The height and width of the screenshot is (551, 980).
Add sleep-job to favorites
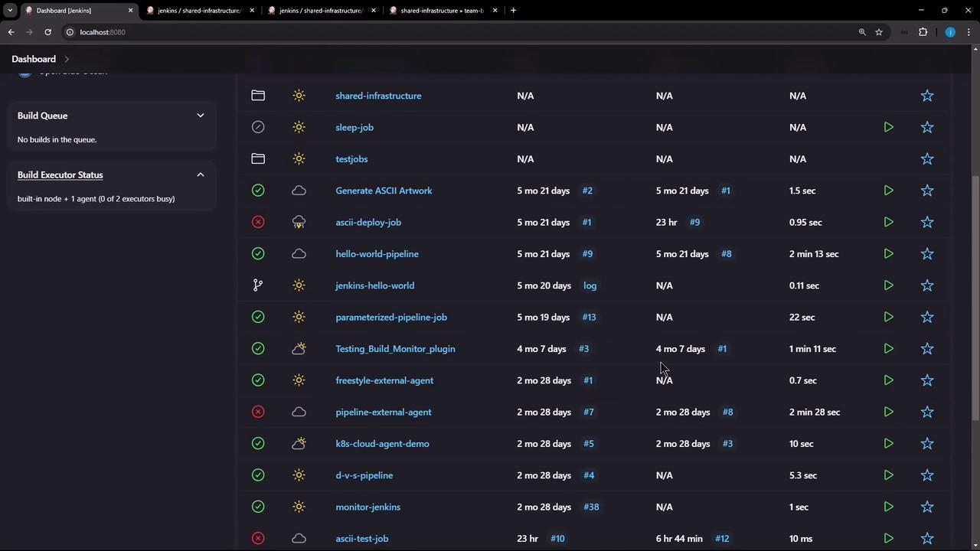pyautogui.click(x=927, y=127)
